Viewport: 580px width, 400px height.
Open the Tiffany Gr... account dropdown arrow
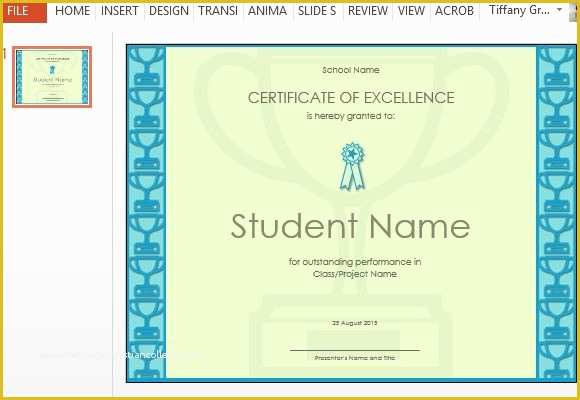click(x=560, y=10)
